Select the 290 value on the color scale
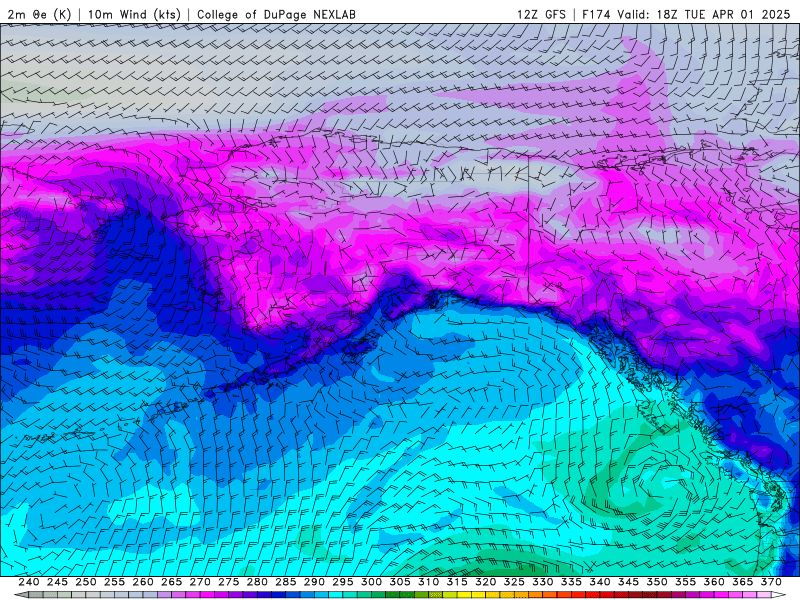Viewport: 800px width, 600px height. click(x=314, y=582)
